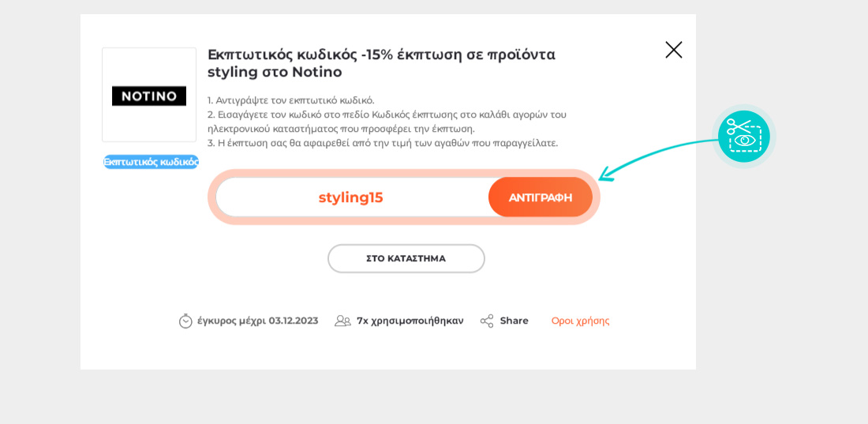Click the coupon title mentioning -15% styling

pyautogui.click(x=381, y=63)
